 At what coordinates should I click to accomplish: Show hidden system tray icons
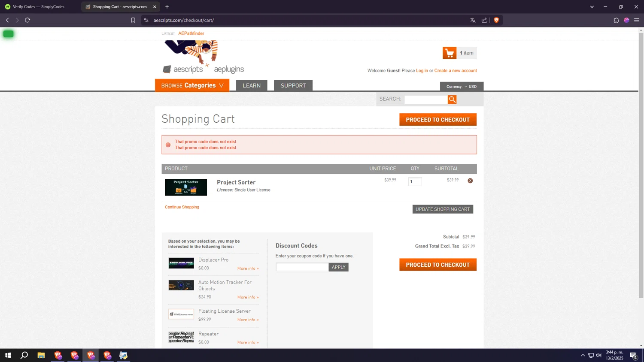[583, 355]
